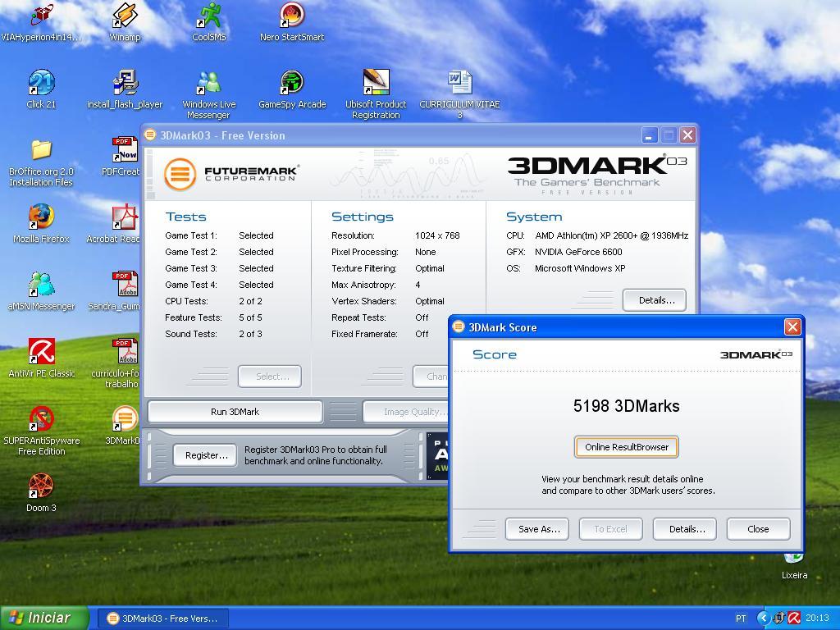Expand hidden system tray icons arrow
This screenshot has height=630, width=840.
click(763, 619)
